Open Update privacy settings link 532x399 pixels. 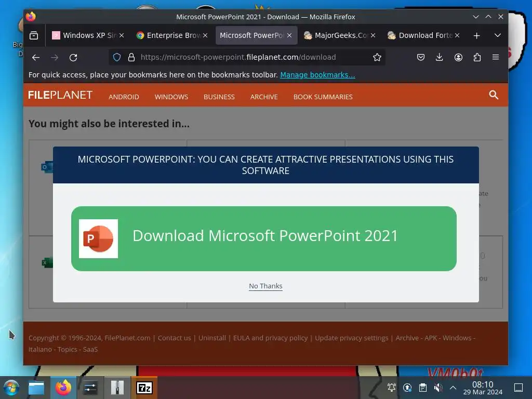[x=352, y=338]
